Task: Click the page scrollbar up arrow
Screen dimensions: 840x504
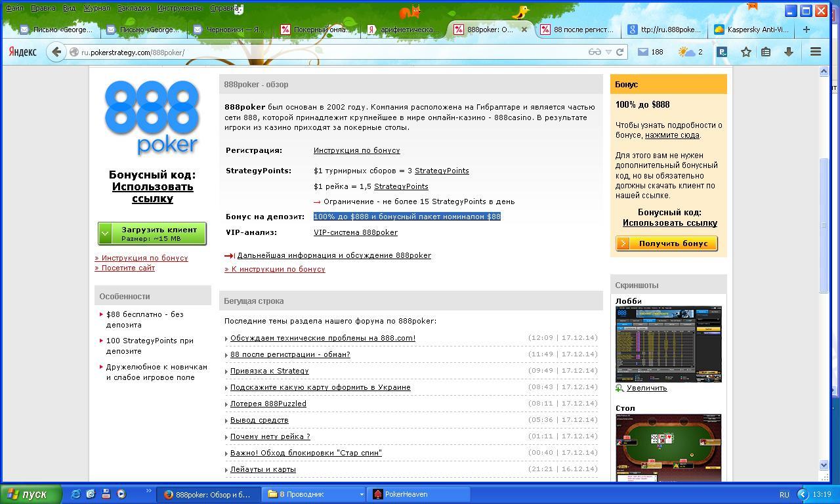Action: click(824, 72)
